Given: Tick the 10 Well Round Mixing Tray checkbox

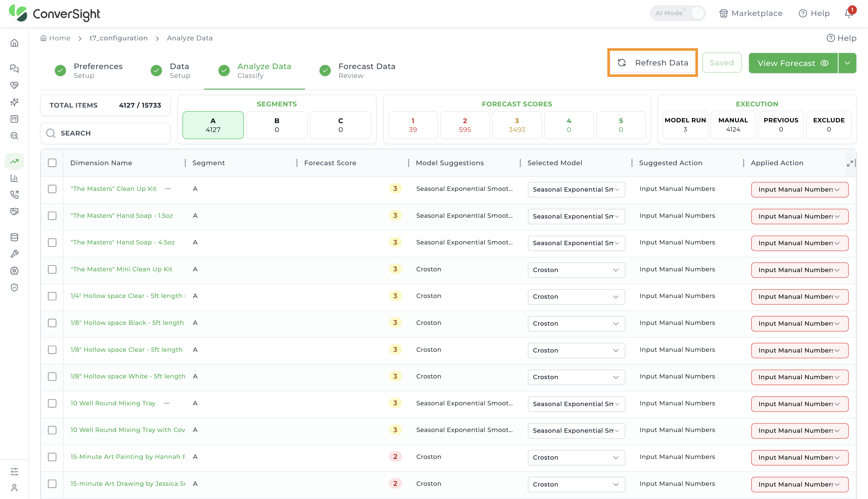Looking at the screenshot, I should (x=52, y=403).
